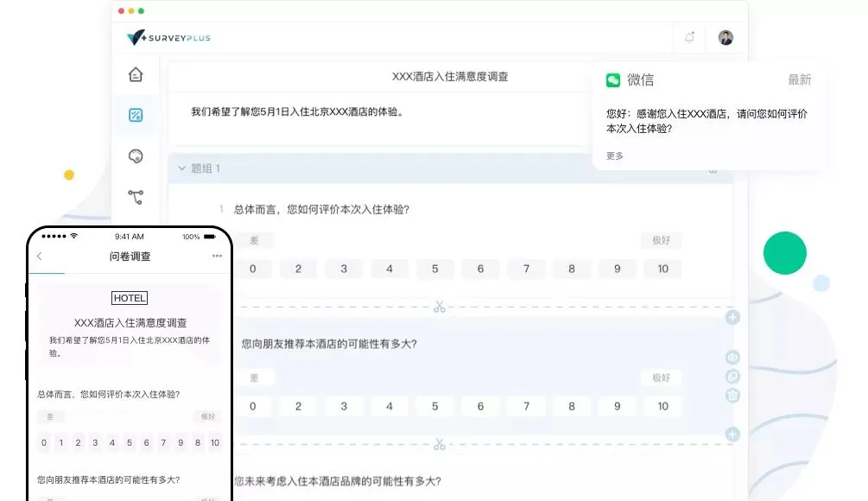Duplicate the recommend question card

pos(732,377)
